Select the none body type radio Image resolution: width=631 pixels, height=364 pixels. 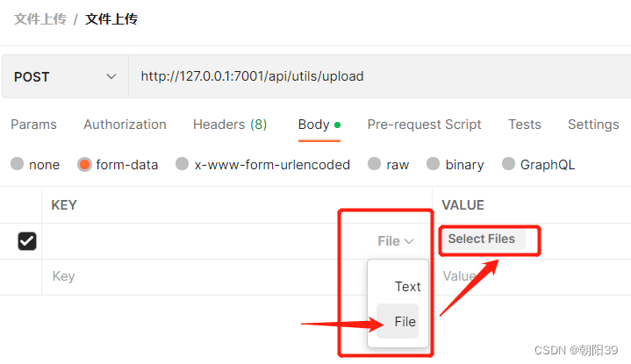pyautogui.click(x=18, y=164)
